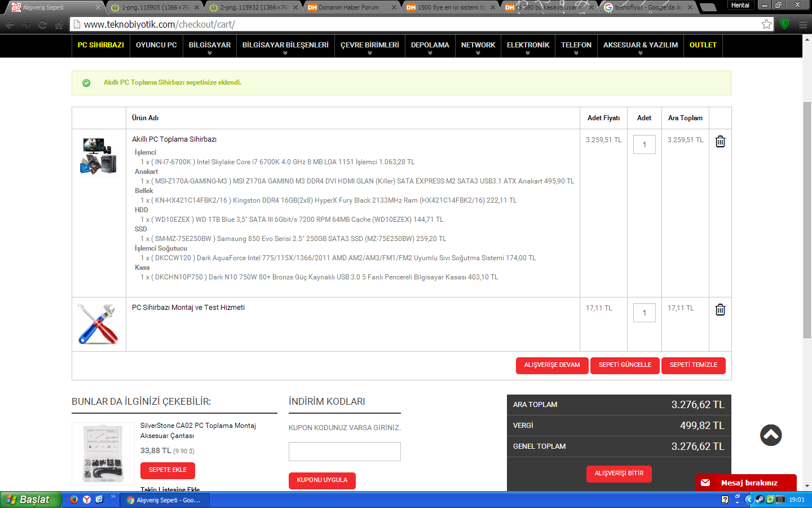Click the green success checkmark icon
The width and height of the screenshot is (812, 508).
point(86,83)
